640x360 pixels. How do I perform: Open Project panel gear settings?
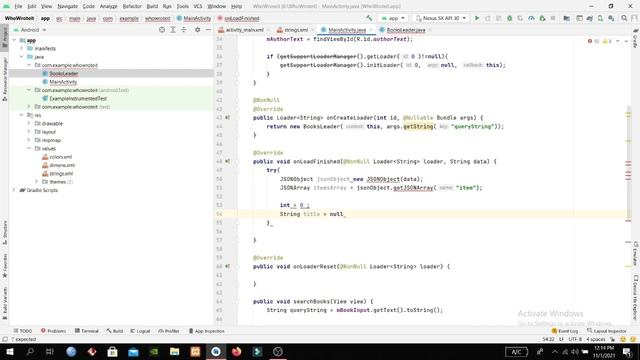198,30
